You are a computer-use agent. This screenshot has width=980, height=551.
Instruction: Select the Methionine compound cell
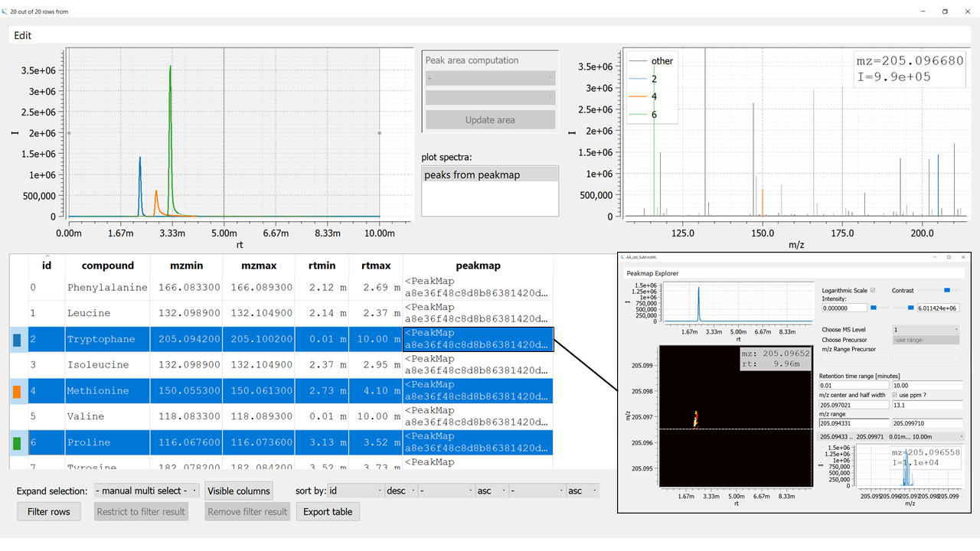(108, 391)
